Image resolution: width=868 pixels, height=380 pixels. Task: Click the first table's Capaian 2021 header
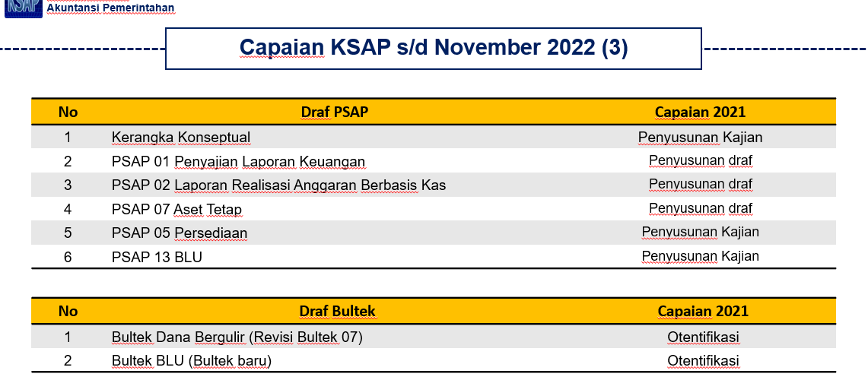[x=701, y=112]
